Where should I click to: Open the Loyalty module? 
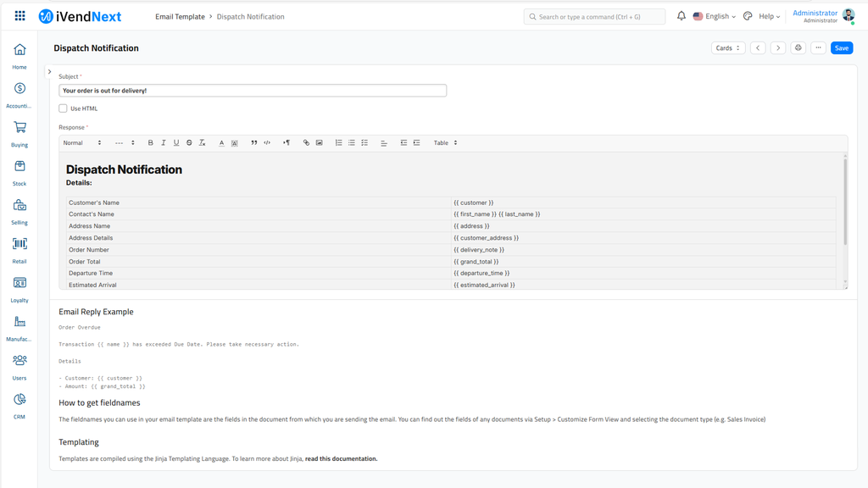pos(19,290)
